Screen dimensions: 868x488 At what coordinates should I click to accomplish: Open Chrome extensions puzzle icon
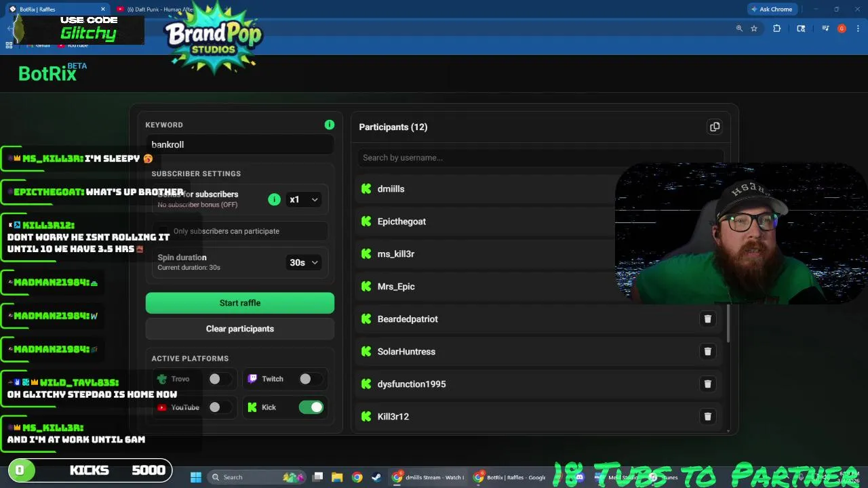coord(777,28)
